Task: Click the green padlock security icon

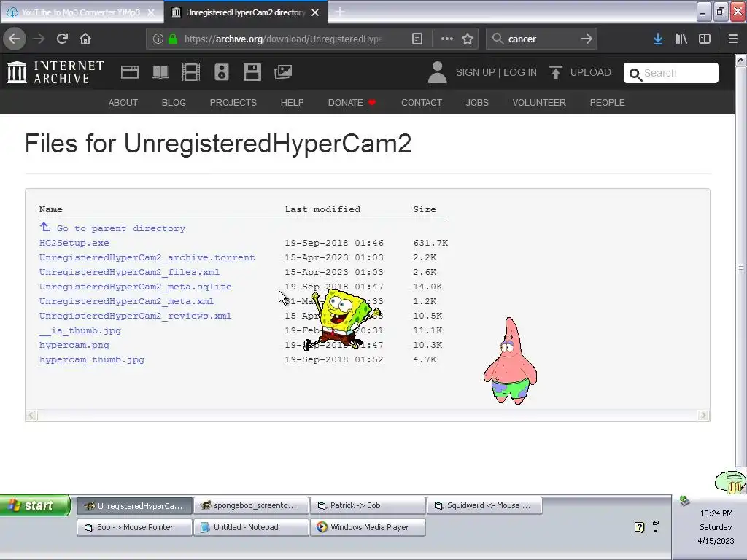Action: point(173,39)
